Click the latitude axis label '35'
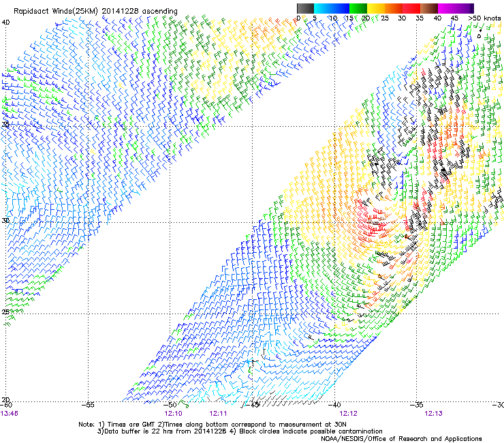This screenshot has width=504, height=443. tap(5, 124)
